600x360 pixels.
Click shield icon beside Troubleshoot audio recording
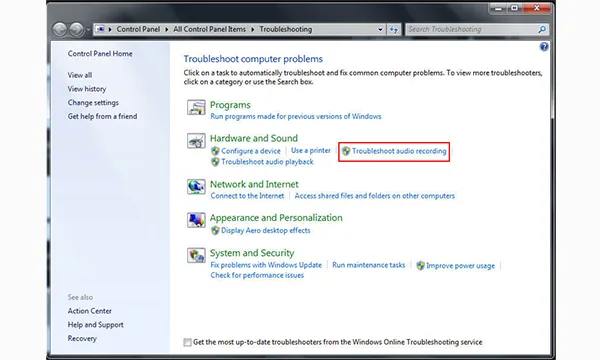coord(346,151)
